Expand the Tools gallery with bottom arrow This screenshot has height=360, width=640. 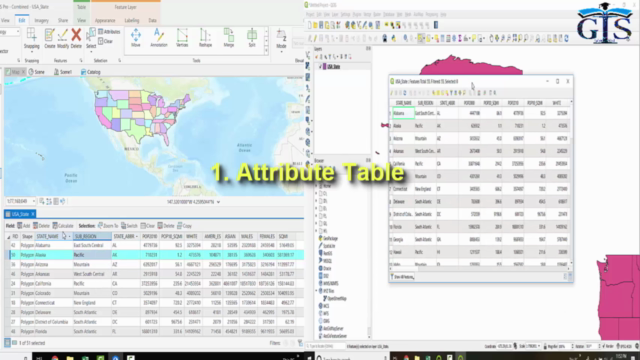tap(267, 51)
